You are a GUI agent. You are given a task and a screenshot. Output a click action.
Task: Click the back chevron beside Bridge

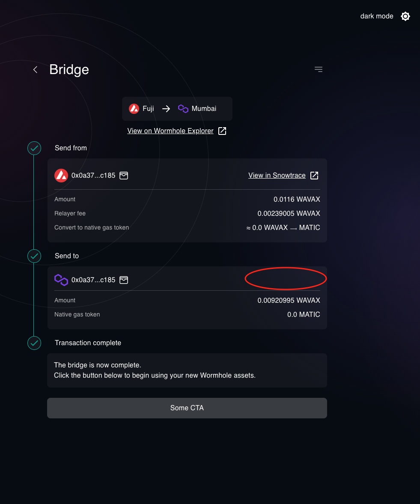coord(35,69)
